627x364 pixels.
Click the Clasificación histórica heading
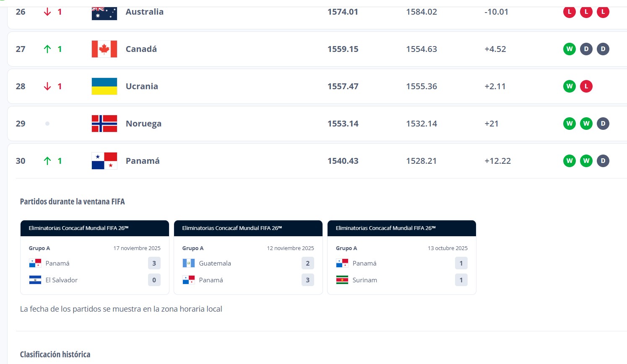(x=55, y=354)
